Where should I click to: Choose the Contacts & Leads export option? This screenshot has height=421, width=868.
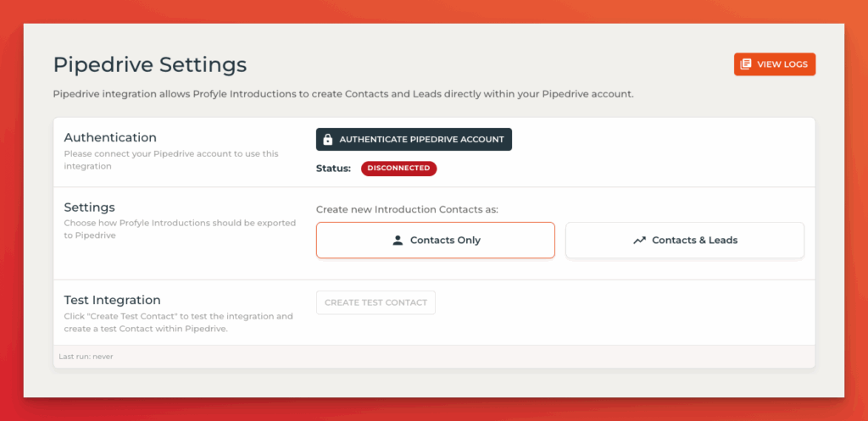tap(685, 240)
